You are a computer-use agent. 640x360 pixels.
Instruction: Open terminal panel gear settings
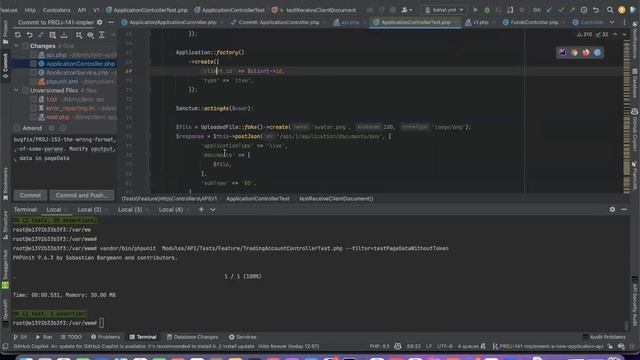click(612, 209)
